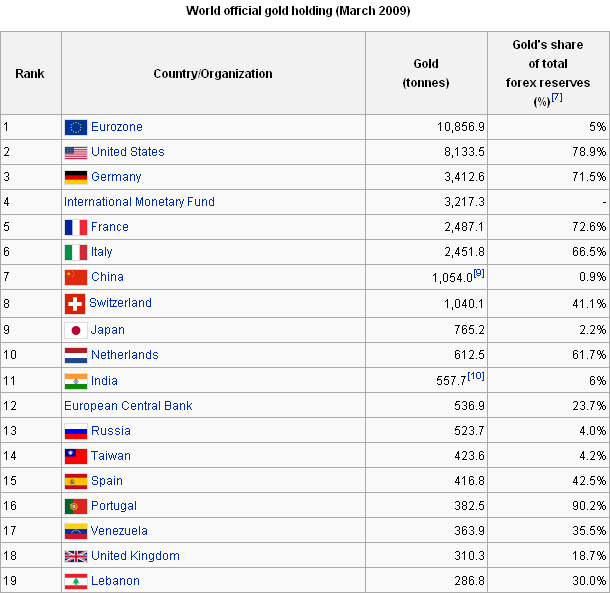
Task: Click the Country/Organization column header
Action: [x=213, y=74]
